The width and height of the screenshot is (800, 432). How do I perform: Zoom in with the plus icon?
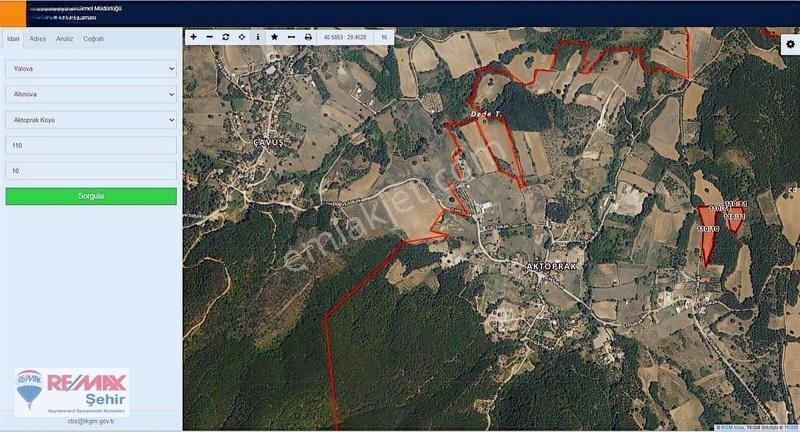pyautogui.click(x=193, y=37)
